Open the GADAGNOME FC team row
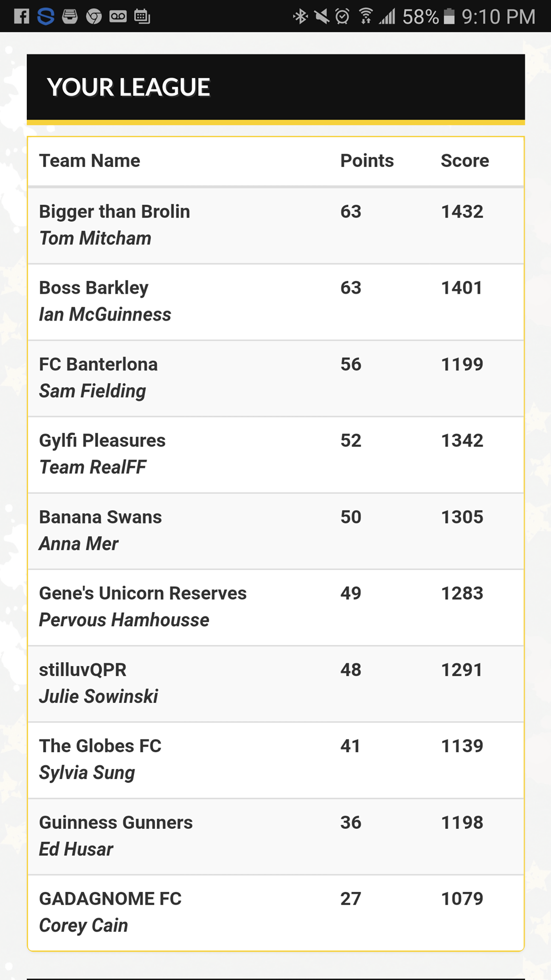This screenshot has width=551, height=980. click(276, 913)
